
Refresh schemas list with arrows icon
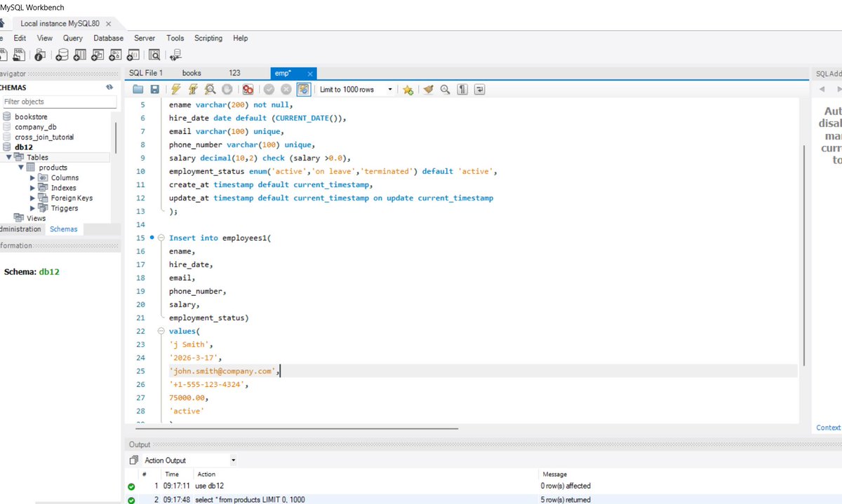pos(109,88)
